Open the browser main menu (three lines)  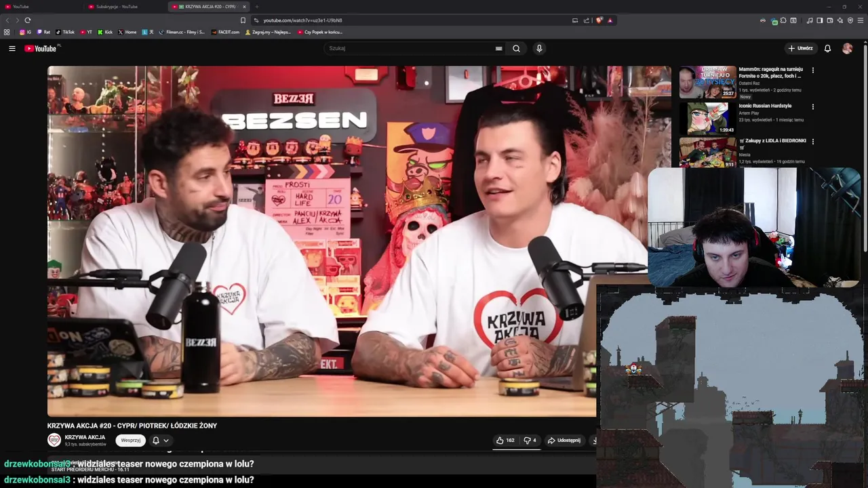(x=861, y=20)
